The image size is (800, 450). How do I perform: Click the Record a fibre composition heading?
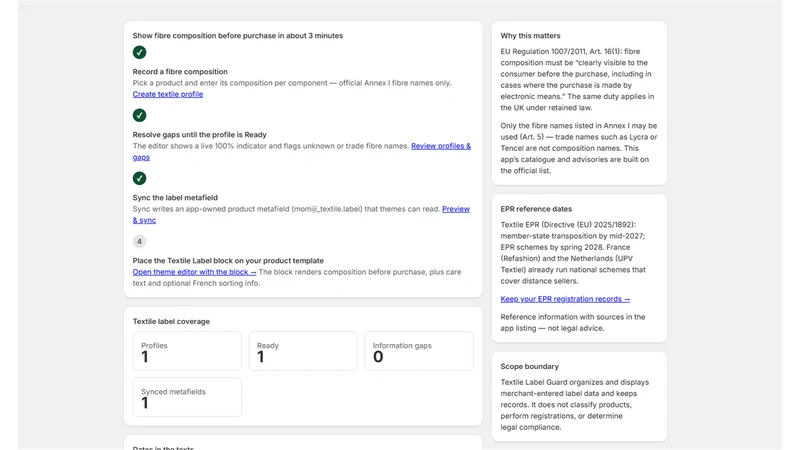click(x=180, y=72)
